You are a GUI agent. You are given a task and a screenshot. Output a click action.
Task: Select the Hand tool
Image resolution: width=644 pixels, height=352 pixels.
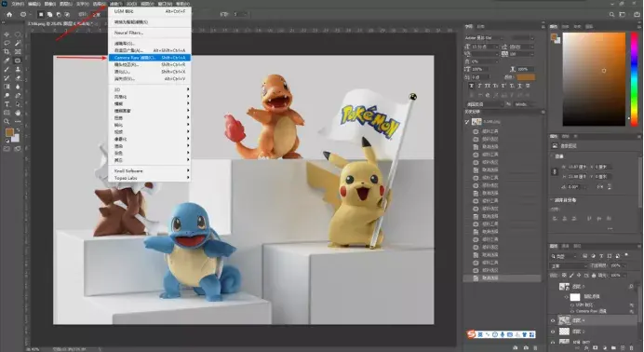pos(18,113)
